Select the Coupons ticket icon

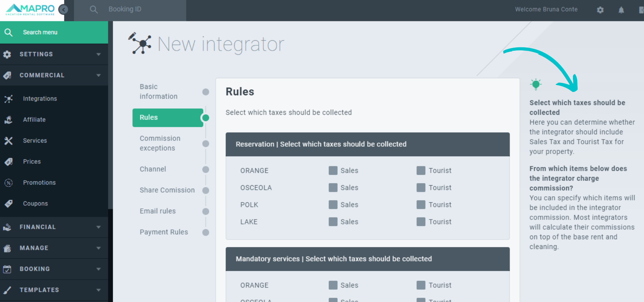8,203
